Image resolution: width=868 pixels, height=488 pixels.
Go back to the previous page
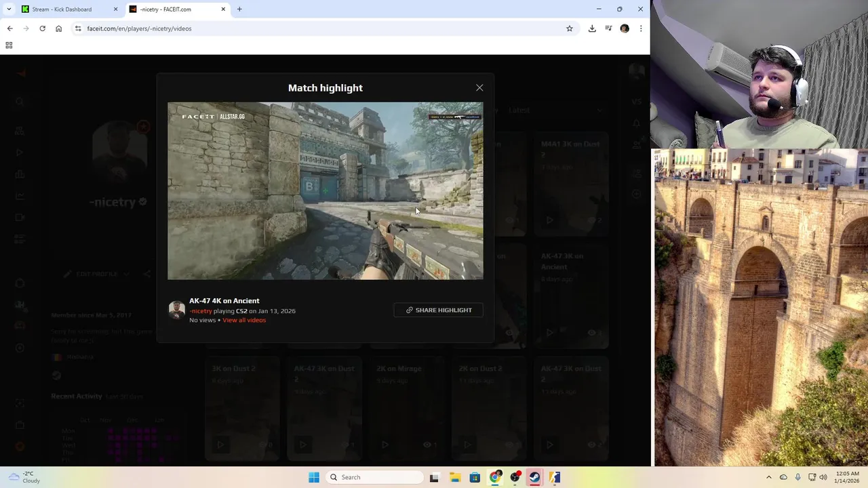point(9,28)
